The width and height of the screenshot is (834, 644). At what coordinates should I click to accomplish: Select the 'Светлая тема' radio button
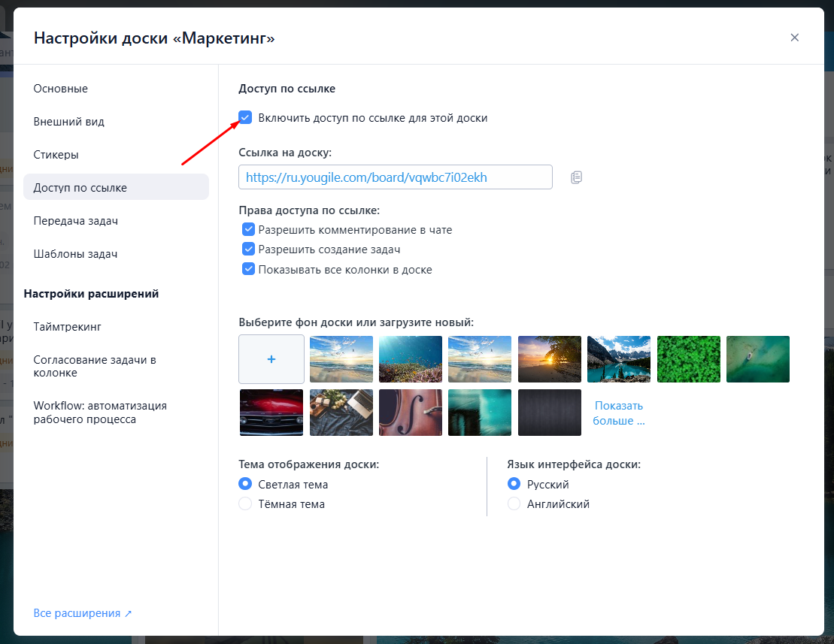pyautogui.click(x=245, y=483)
